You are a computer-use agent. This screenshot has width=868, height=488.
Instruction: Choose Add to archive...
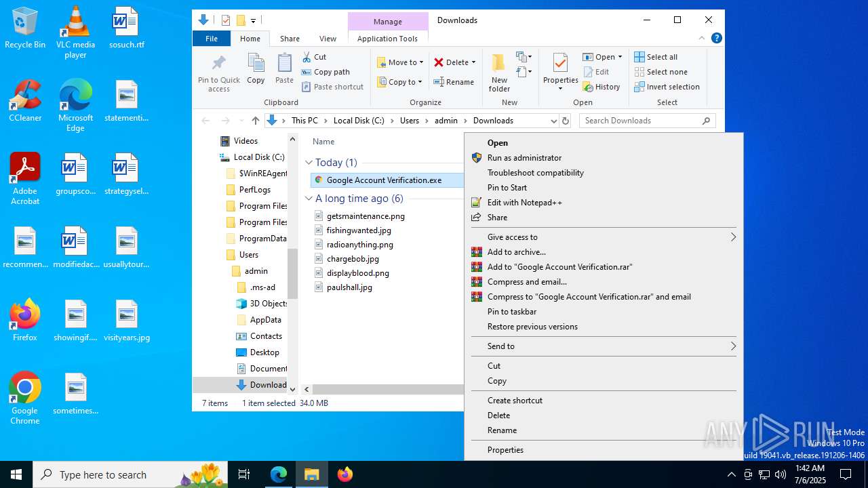(x=516, y=252)
